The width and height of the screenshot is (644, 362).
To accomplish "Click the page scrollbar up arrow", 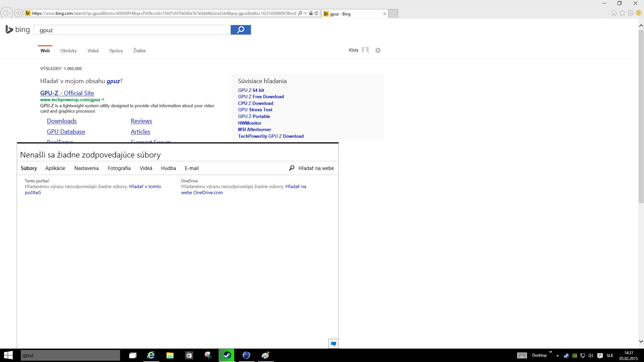I will pos(641,25).
